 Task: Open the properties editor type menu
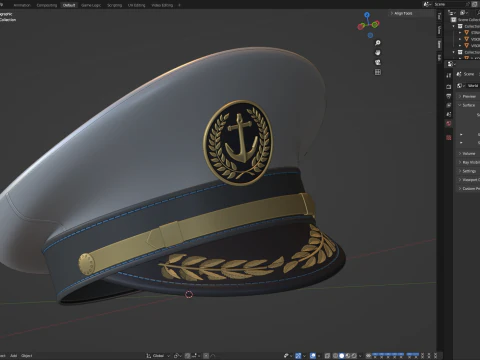(451, 64)
